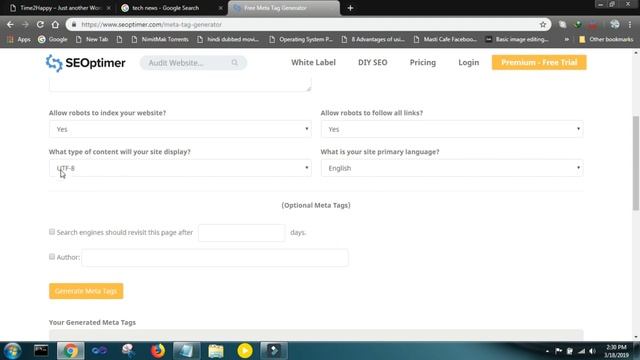Click the SEOptimer logo
This screenshot has width=640, height=360.
pos(85,63)
